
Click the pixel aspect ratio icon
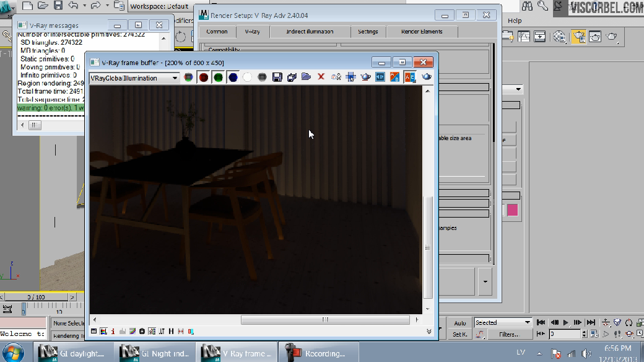coord(181,331)
